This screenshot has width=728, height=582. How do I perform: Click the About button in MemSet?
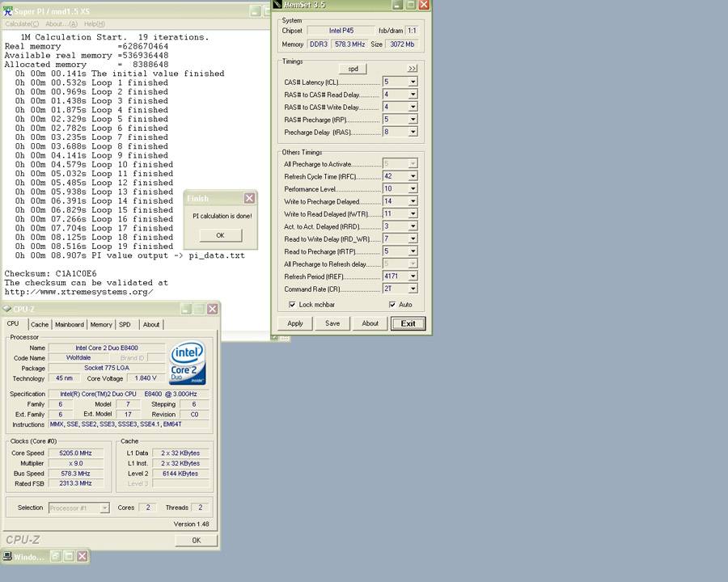(x=370, y=323)
